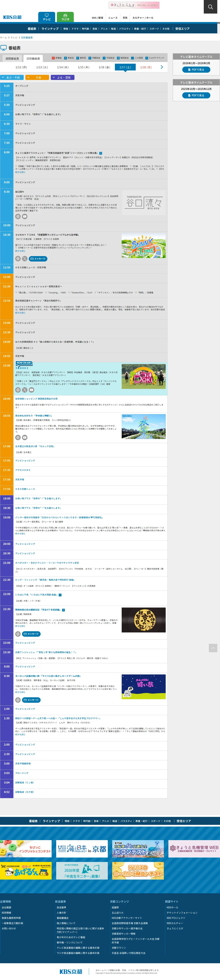Open the 自転車交通安全CMコンテスト banner
The image size is (220, 980).
click(138, 849)
